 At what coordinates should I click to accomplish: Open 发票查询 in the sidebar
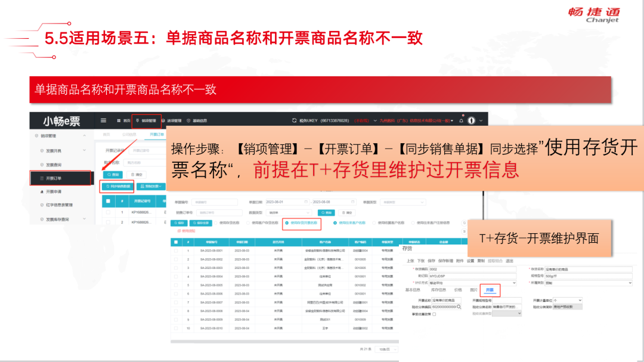pyautogui.click(x=54, y=165)
